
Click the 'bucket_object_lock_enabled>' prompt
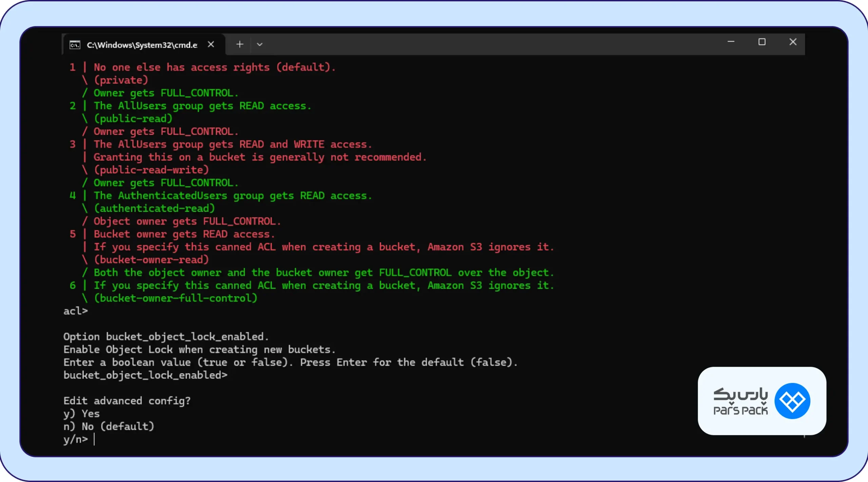pyautogui.click(x=145, y=375)
